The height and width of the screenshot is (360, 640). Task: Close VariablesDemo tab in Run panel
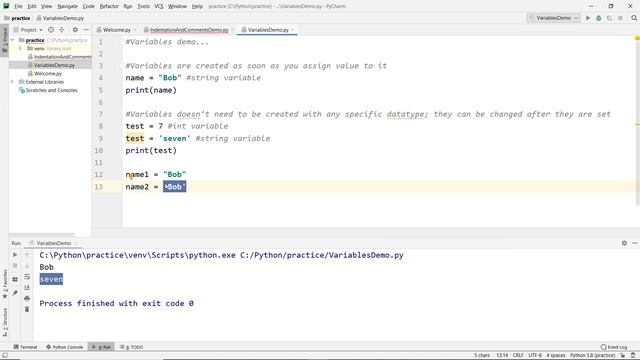tap(76, 243)
